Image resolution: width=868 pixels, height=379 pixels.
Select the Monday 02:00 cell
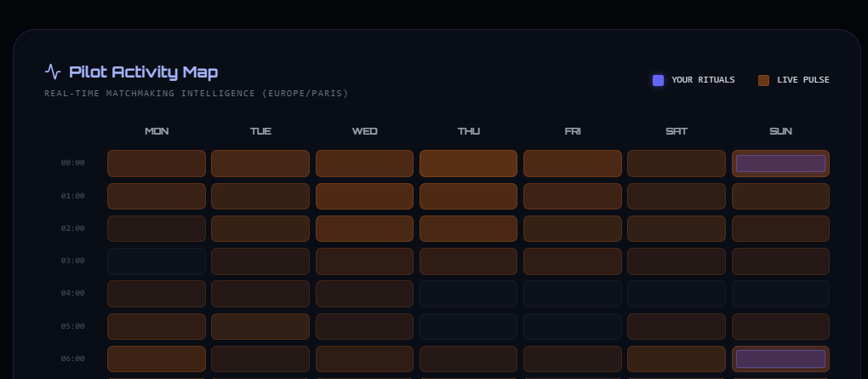(x=157, y=228)
